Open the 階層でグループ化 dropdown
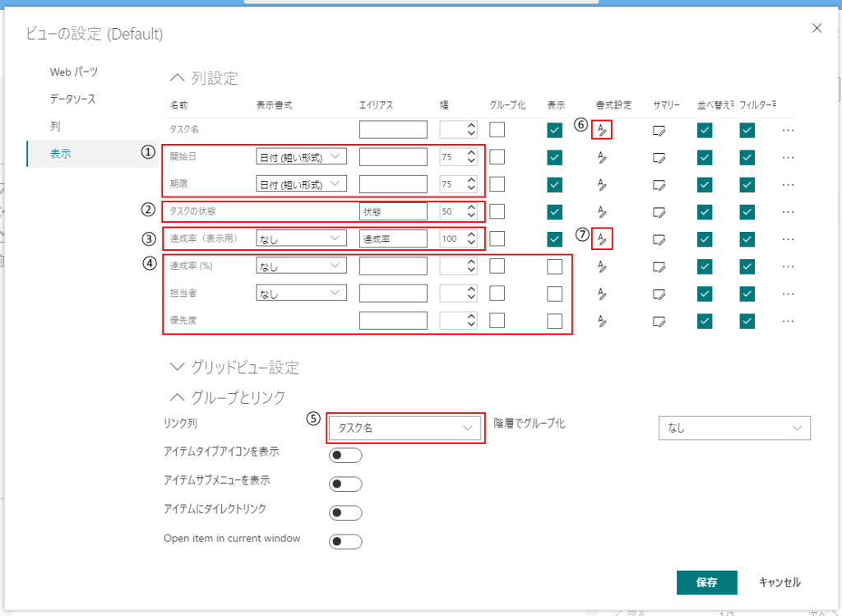The image size is (842, 616). [x=734, y=428]
